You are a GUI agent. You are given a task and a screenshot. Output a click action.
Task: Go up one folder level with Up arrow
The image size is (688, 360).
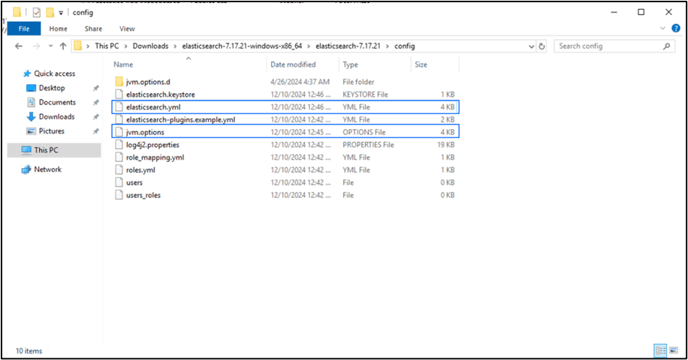tap(63, 46)
